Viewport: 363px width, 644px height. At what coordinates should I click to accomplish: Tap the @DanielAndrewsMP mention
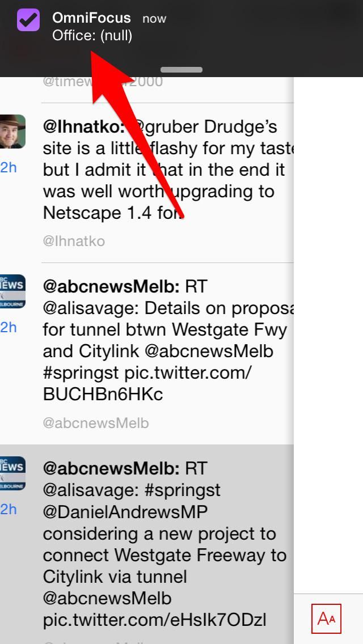click(125, 512)
